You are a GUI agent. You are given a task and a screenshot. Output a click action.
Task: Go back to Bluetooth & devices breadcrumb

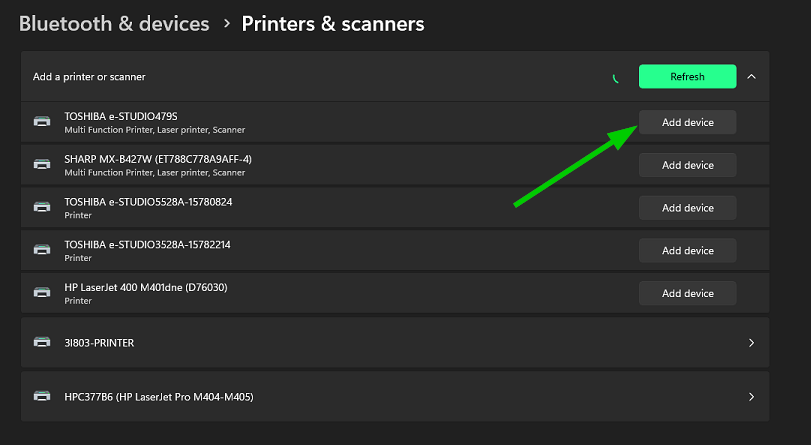[x=114, y=24]
